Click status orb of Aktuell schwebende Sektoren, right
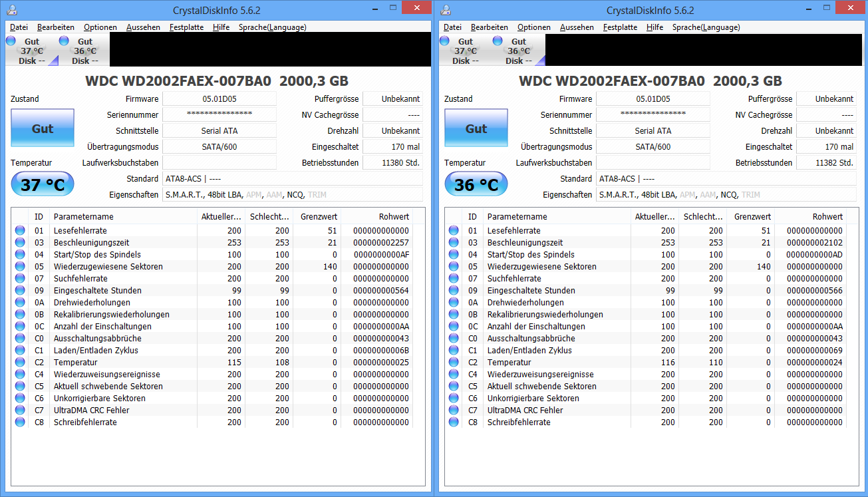Screen dimensions: 868x497 [454, 386]
